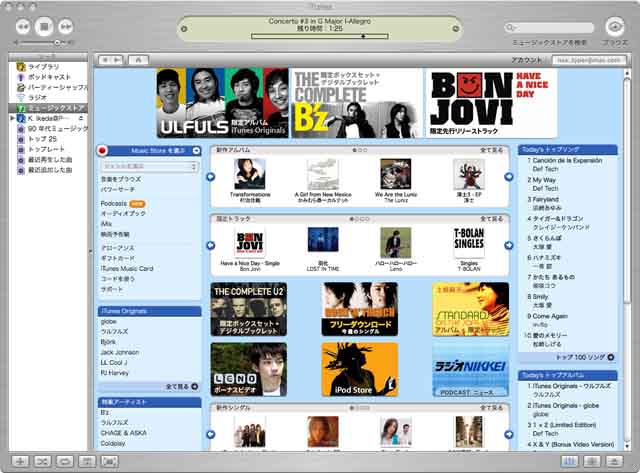640x473 pixels.
Task: Open Björk under iTunes Originals
Action: click(x=108, y=342)
